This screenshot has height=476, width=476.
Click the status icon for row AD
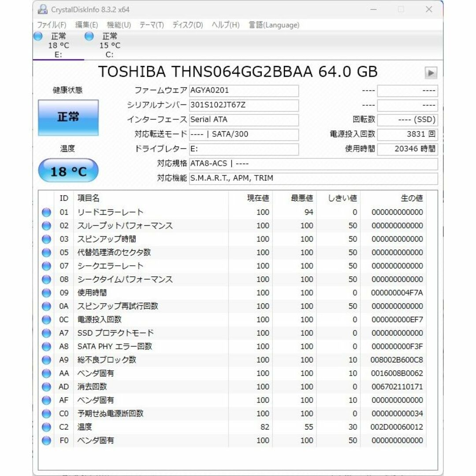pyautogui.click(x=46, y=387)
